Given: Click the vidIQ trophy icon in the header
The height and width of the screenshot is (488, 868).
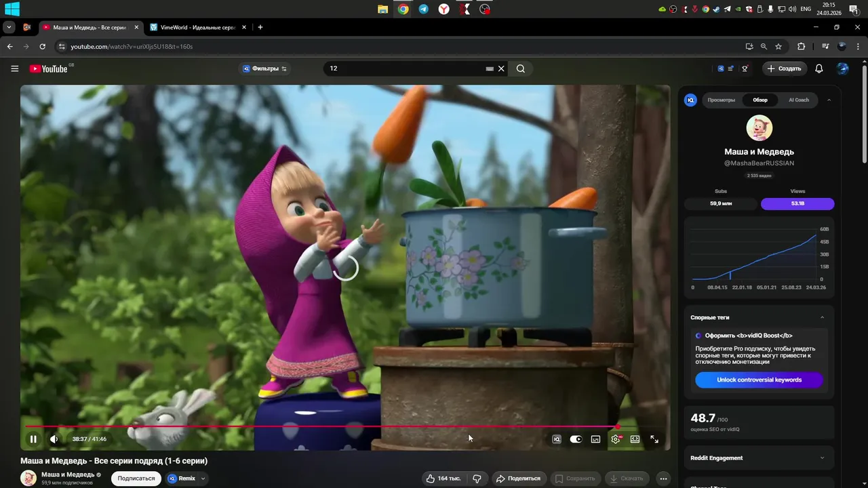Looking at the screenshot, I should (x=745, y=68).
